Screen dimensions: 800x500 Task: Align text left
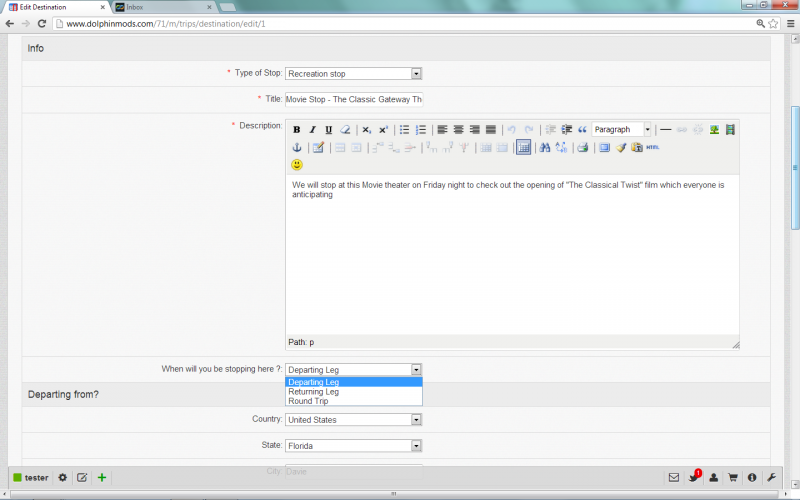[442, 130]
